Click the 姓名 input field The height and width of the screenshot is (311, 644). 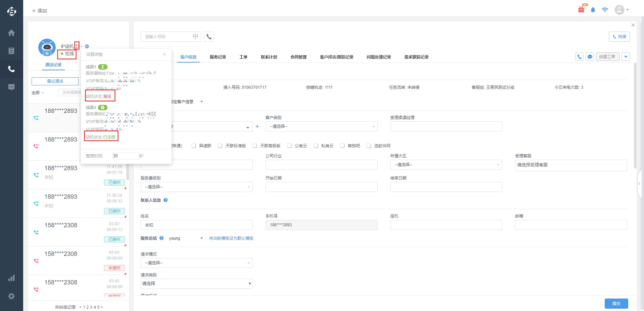[196, 225]
